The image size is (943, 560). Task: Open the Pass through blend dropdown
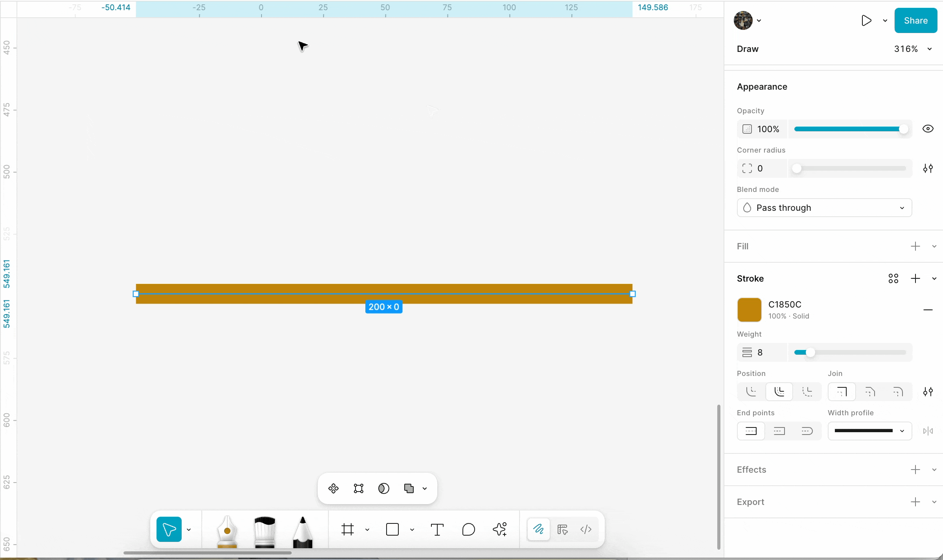tap(824, 208)
